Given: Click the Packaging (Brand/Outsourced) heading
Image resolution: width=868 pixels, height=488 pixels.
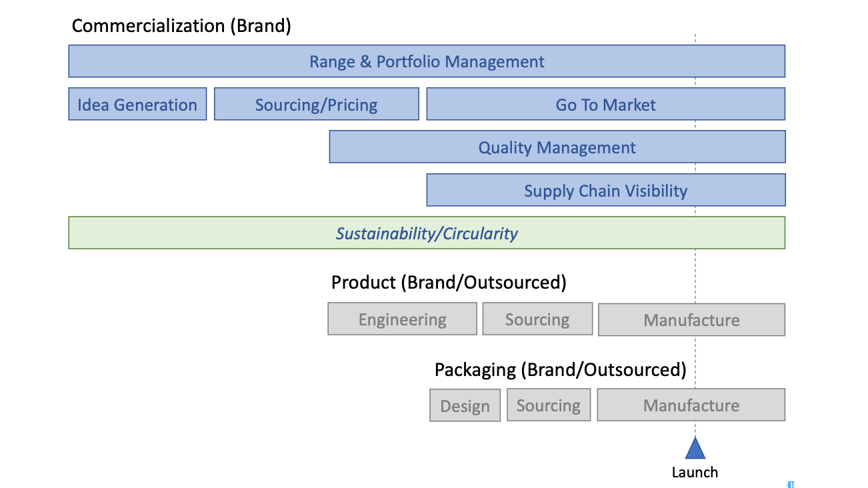Looking at the screenshot, I should 560,369.
